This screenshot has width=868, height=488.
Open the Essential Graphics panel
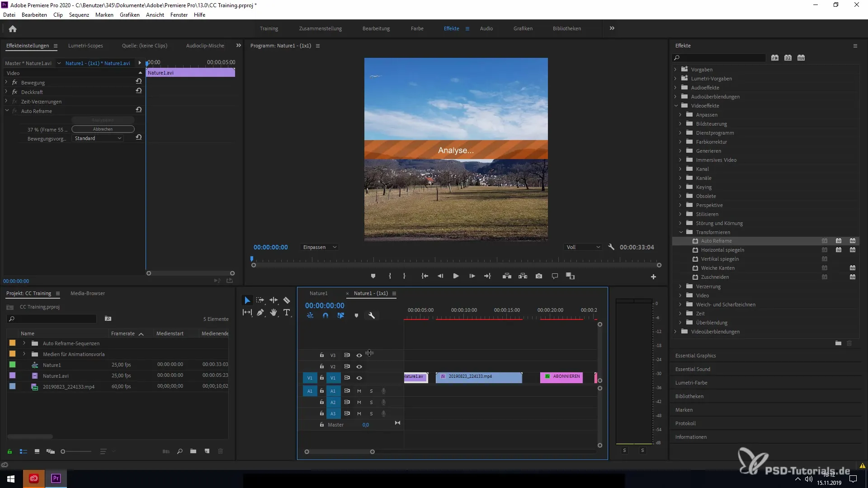pos(695,356)
